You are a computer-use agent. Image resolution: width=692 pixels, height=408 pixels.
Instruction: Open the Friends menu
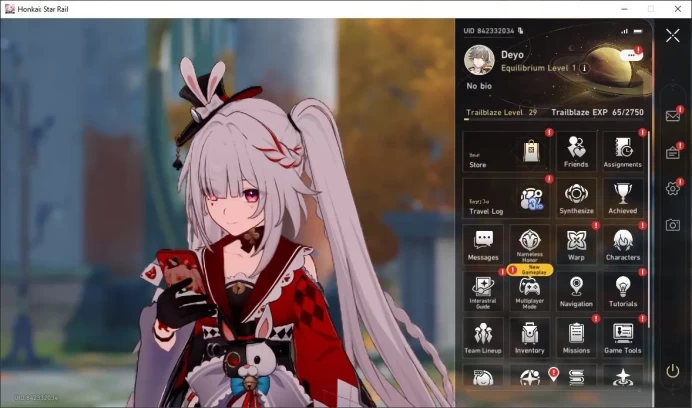click(x=576, y=151)
